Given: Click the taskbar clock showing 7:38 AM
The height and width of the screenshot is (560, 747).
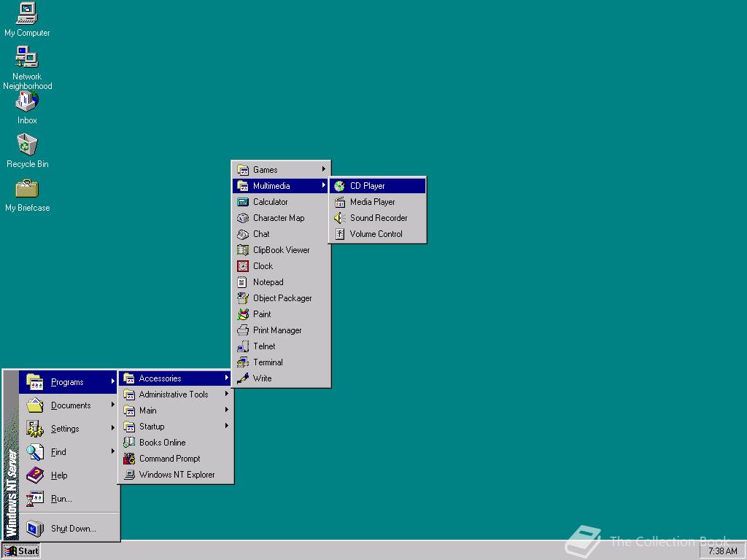Looking at the screenshot, I should (723, 551).
